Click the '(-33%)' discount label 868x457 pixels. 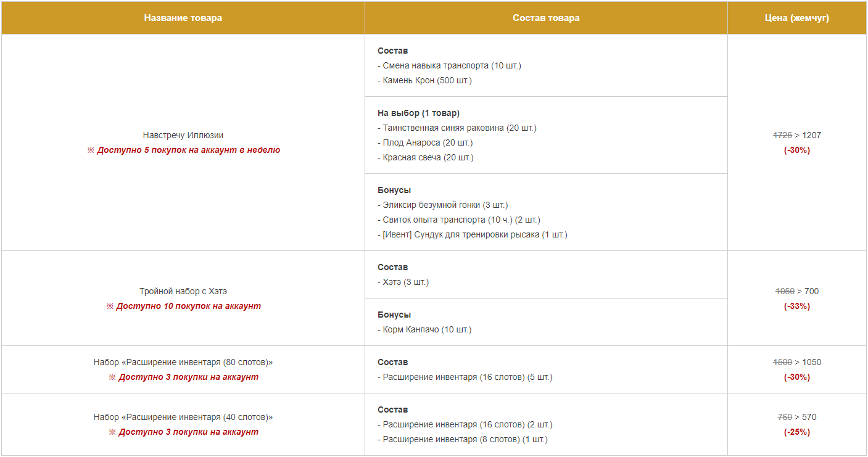[x=797, y=306]
